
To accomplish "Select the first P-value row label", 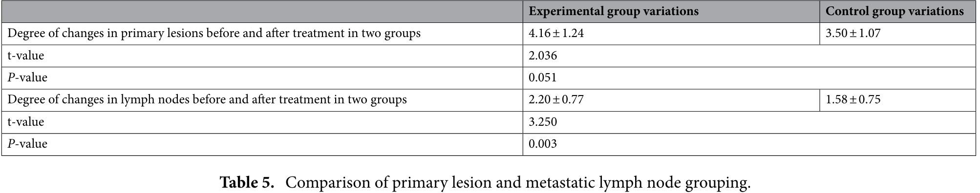I will pyautogui.click(x=27, y=77).
